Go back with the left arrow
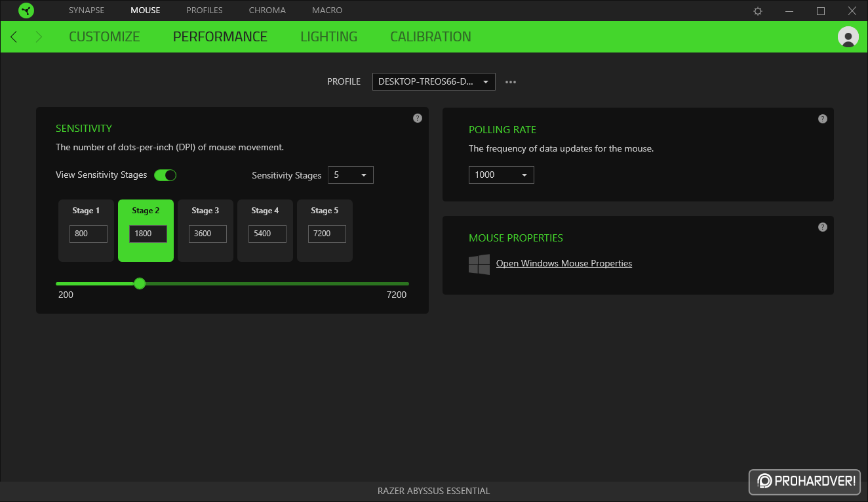Viewport: 868px width, 502px height. pos(14,37)
